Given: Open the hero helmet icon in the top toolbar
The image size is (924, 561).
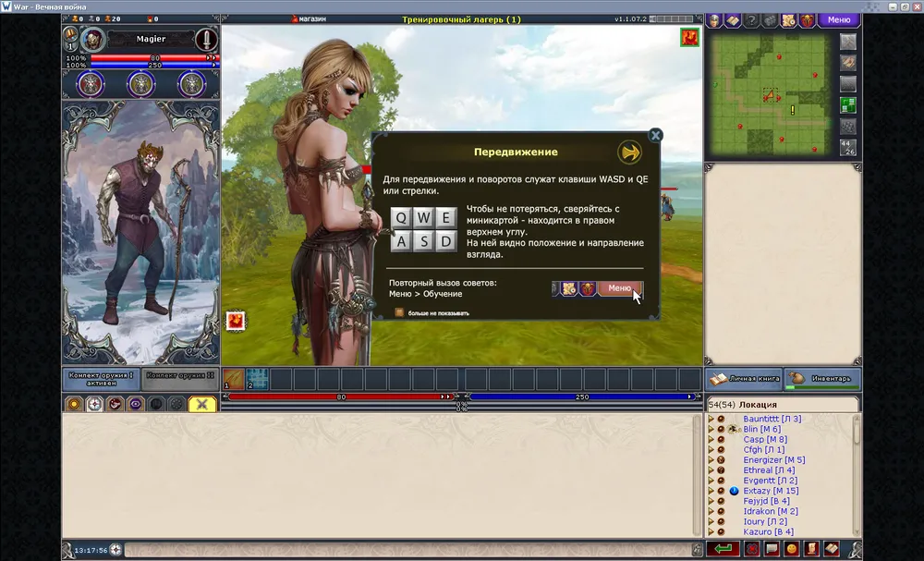Looking at the screenshot, I should pos(714,20).
